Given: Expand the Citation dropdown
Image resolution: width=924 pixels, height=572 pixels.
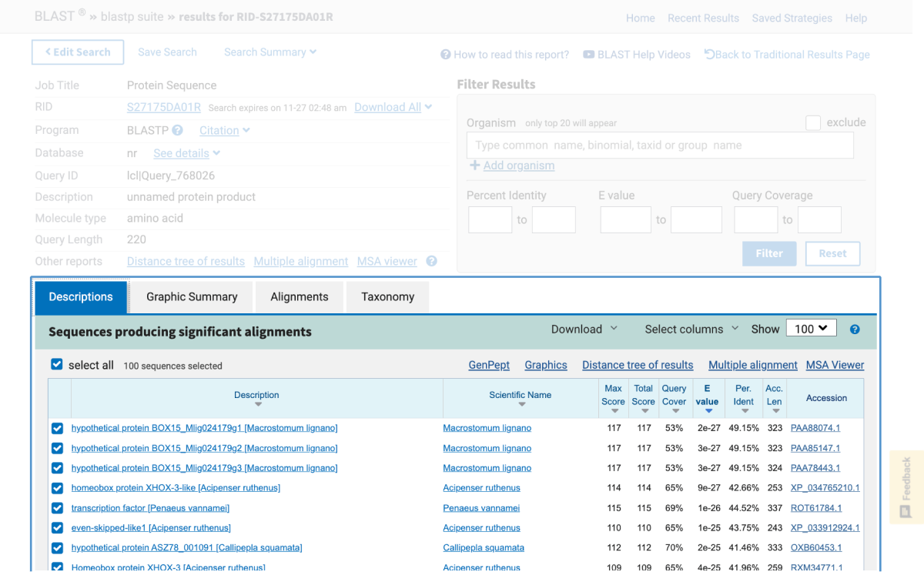Looking at the screenshot, I should coord(224,130).
